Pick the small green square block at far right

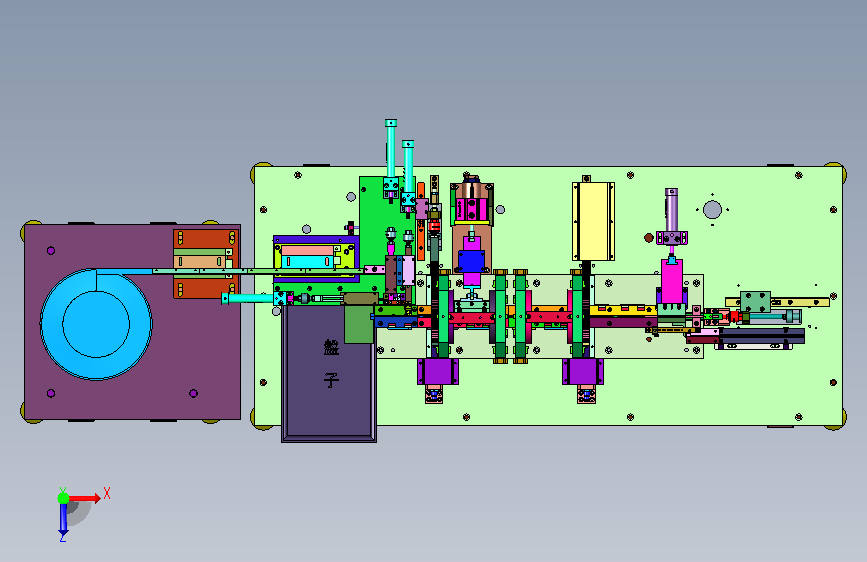click(755, 301)
